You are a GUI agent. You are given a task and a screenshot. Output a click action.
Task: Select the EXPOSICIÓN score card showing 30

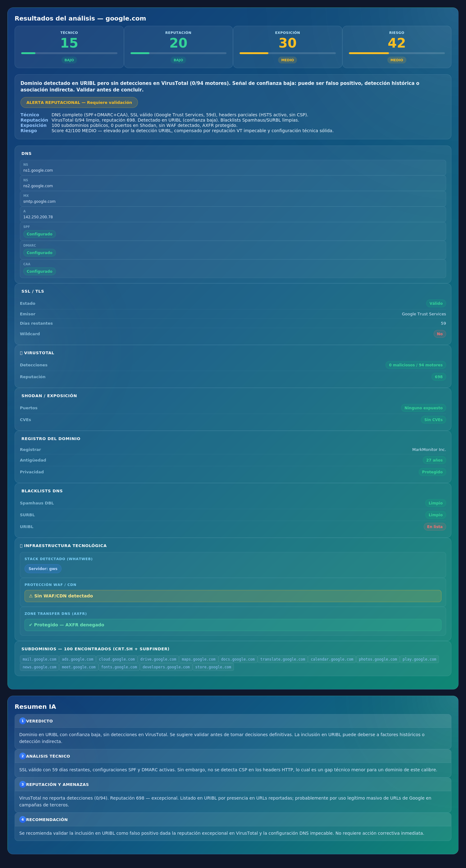click(x=288, y=47)
